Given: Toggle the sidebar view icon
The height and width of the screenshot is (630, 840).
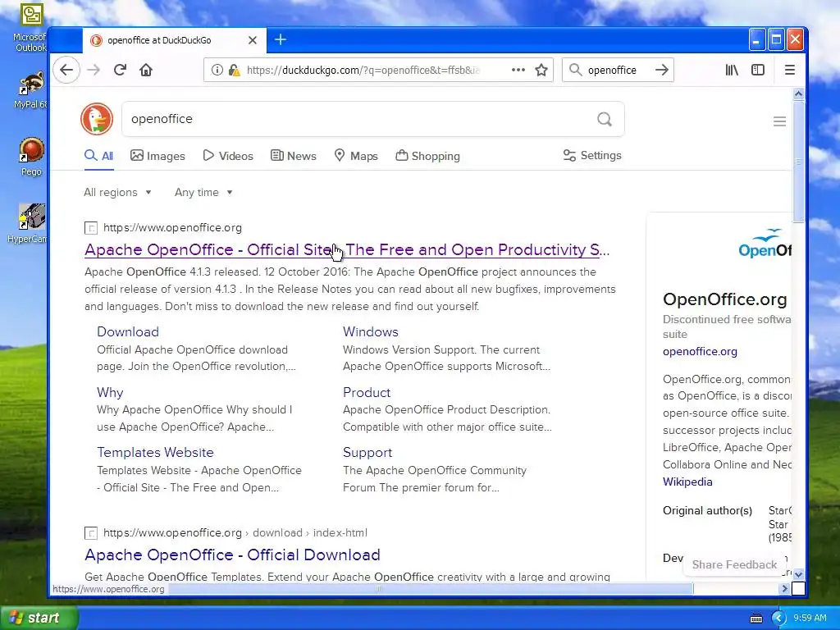Looking at the screenshot, I should coord(757,70).
